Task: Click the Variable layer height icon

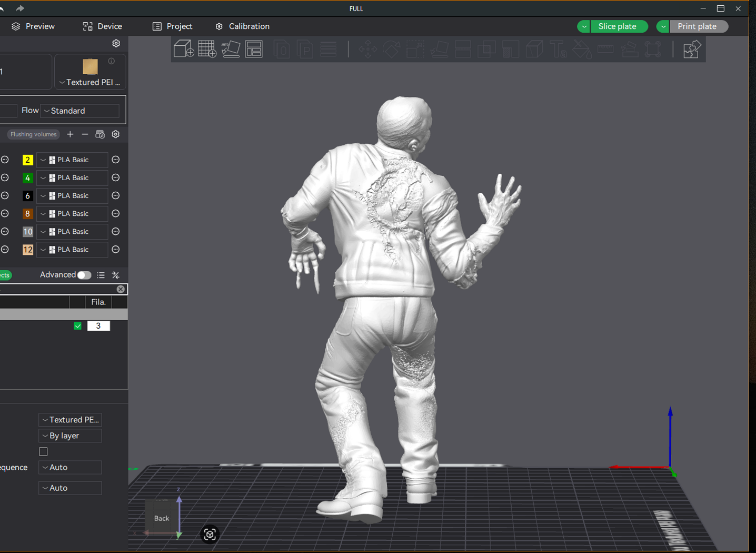Action: [x=329, y=50]
